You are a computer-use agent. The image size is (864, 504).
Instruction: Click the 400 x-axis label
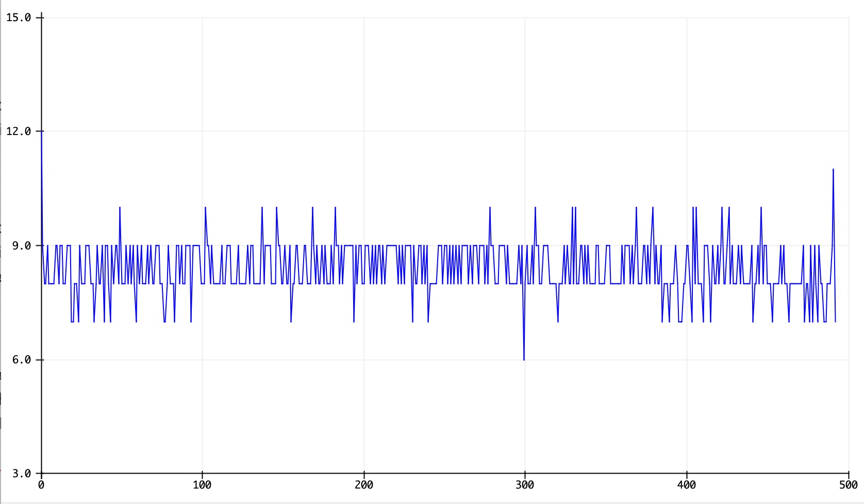[687, 485]
